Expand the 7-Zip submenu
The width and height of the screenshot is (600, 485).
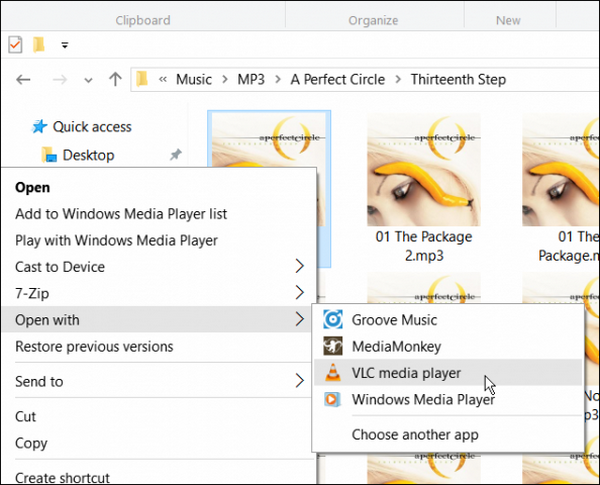coord(299,293)
